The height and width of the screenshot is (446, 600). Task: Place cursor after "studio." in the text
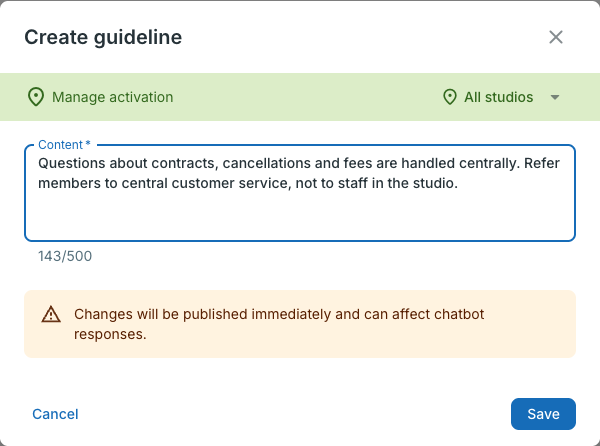coord(458,184)
